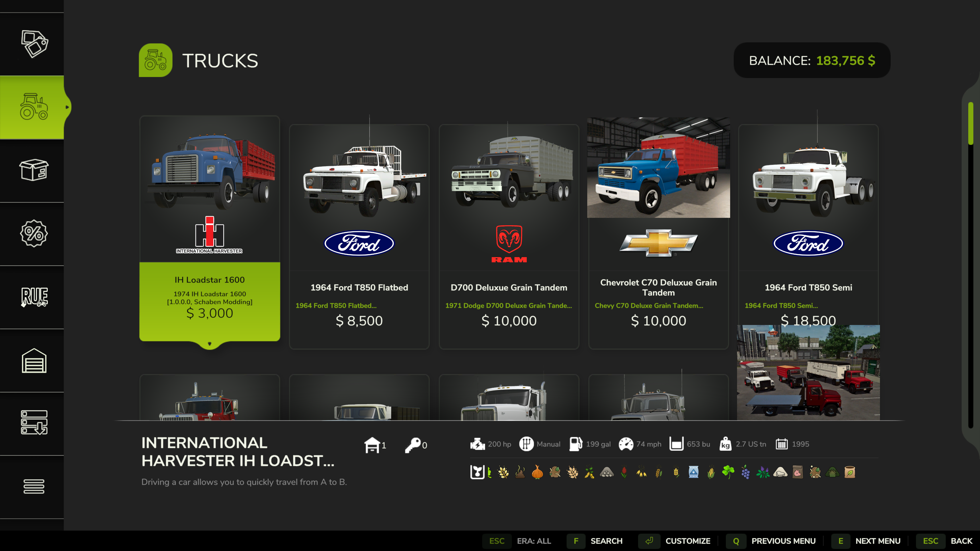Click the BACK button
This screenshot has height=551, width=980.
coord(944,541)
